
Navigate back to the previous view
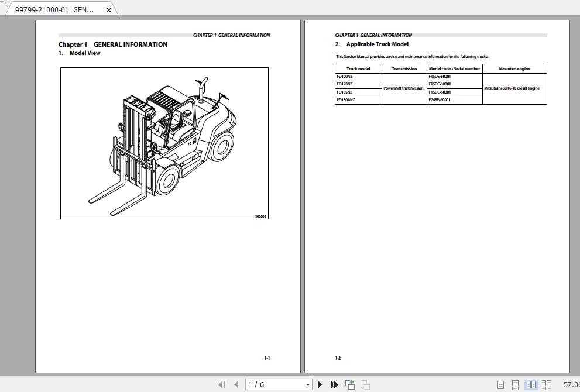[349, 384]
